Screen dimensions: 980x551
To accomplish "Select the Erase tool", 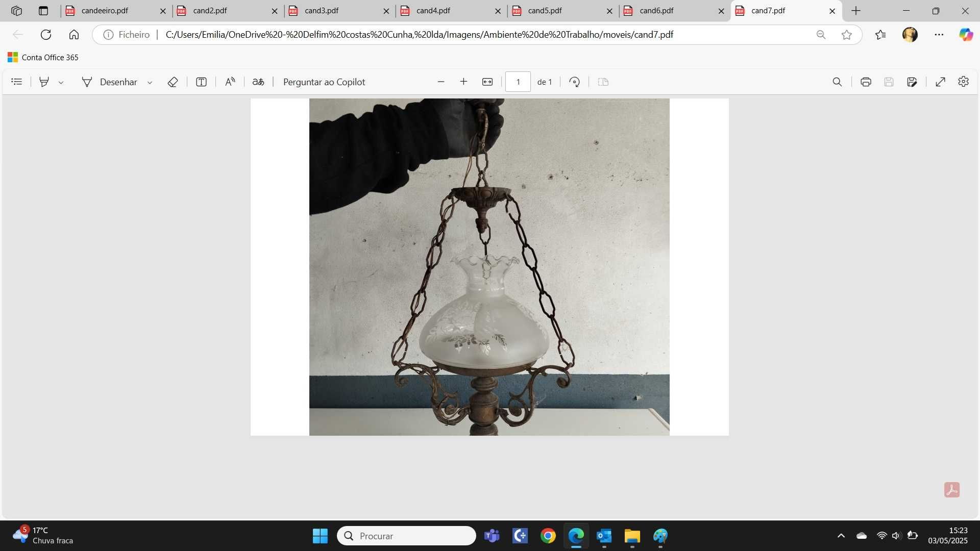I will [173, 82].
